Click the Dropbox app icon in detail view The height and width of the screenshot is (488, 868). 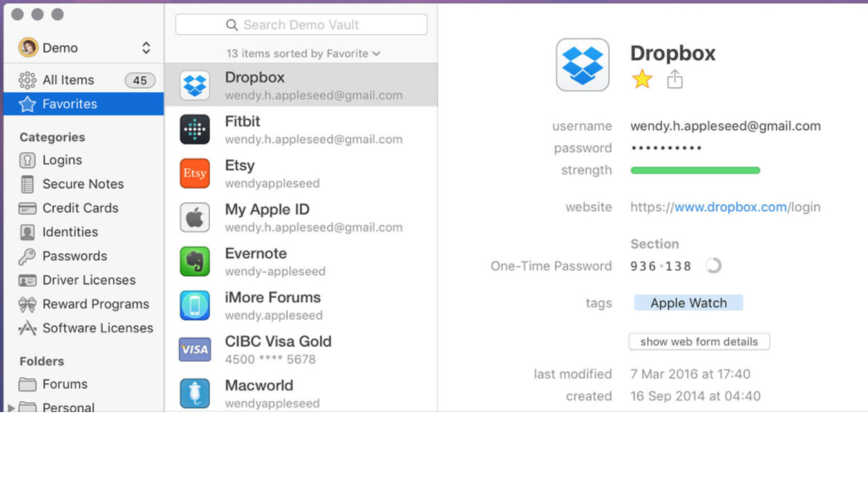[583, 65]
